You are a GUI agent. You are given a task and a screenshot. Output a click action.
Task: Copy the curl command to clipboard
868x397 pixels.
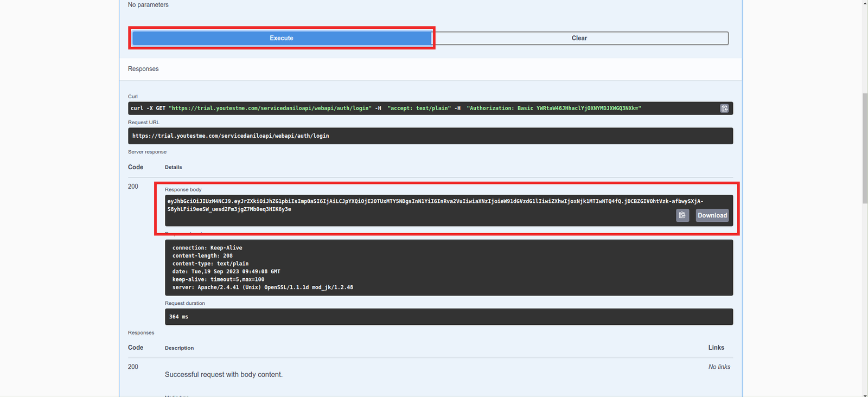tap(724, 108)
